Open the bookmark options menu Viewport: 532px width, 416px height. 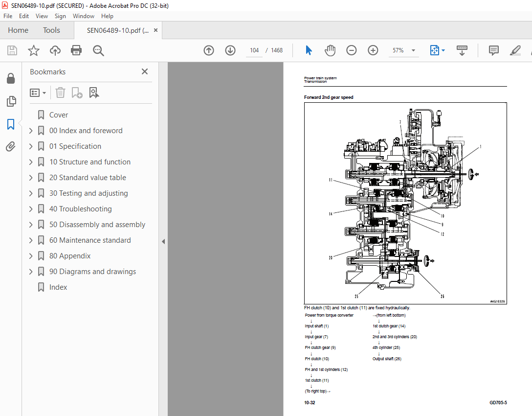pyautogui.click(x=38, y=92)
